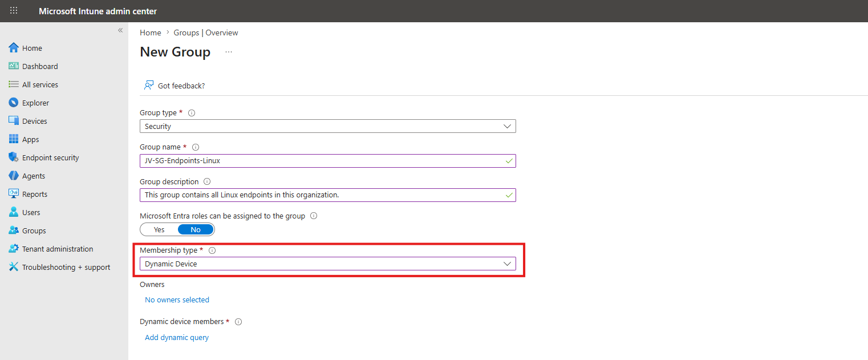Click the info icon beside Group name
The width and height of the screenshot is (868, 360).
196,147
